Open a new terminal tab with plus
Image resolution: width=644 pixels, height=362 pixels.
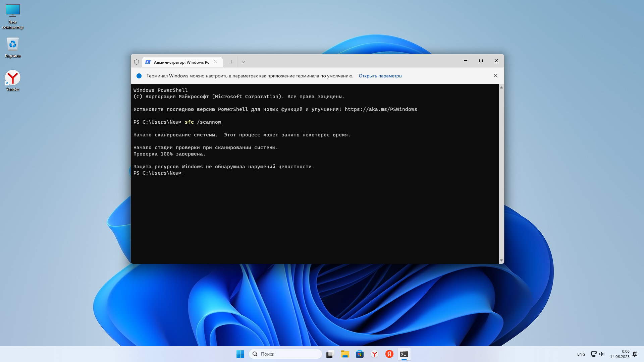(231, 62)
